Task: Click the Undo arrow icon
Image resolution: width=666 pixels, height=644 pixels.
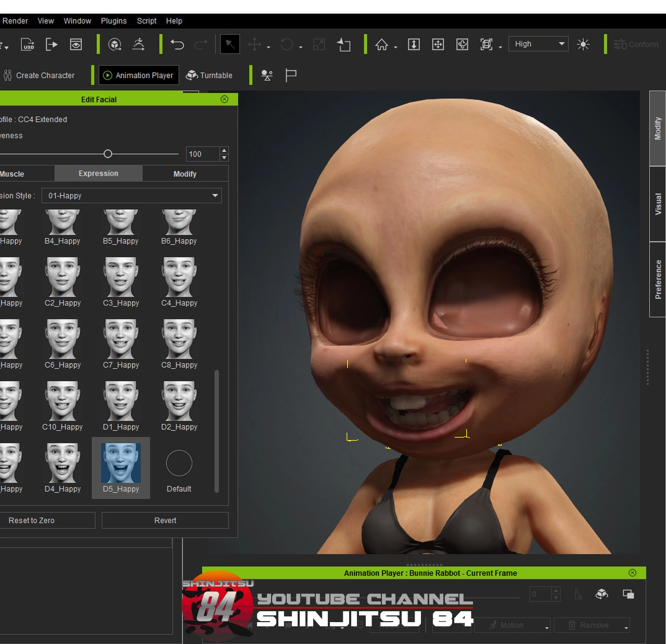Action: pos(177,45)
